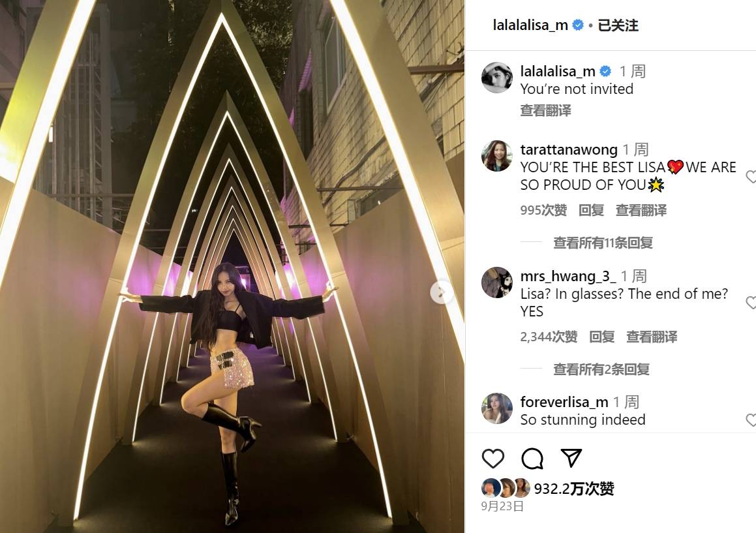Show translation of the caption
The height and width of the screenshot is (533, 756).
click(545, 110)
